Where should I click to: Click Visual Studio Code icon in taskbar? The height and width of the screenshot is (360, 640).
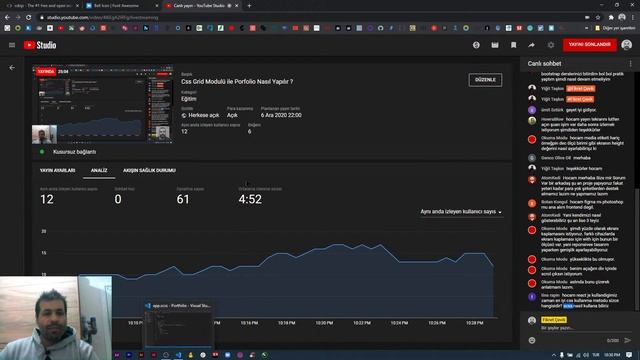pos(178,355)
